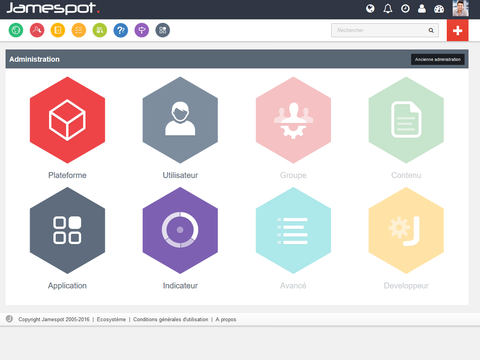
Task: Open the dashboard gauge icon in header
Action: (x=439, y=9)
